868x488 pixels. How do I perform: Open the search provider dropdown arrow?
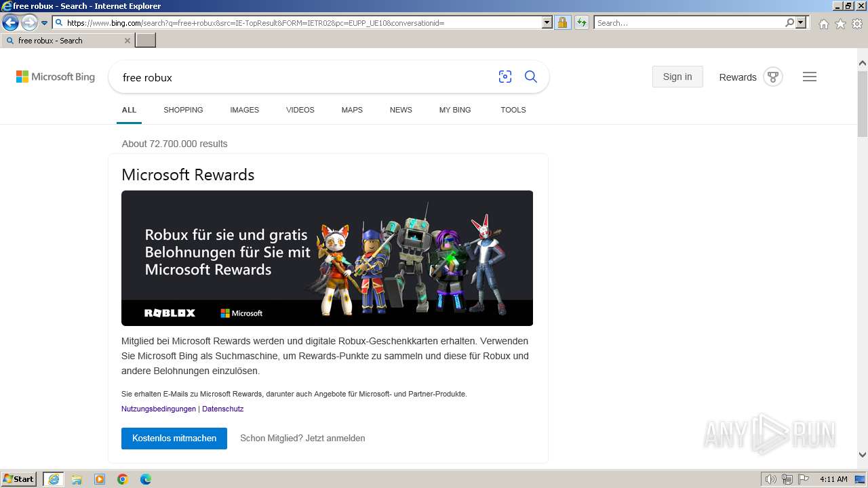click(801, 23)
